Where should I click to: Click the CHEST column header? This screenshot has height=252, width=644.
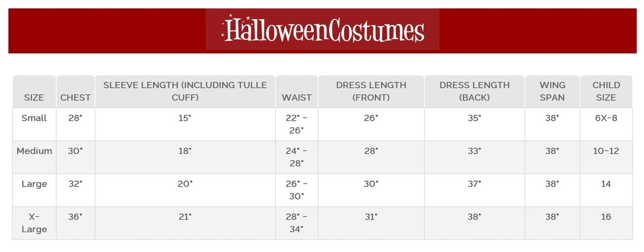point(76,97)
